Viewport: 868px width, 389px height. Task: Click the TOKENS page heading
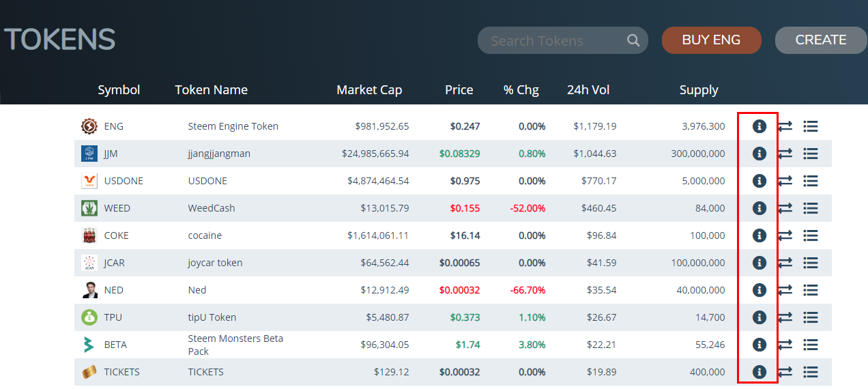[x=59, y=40]
